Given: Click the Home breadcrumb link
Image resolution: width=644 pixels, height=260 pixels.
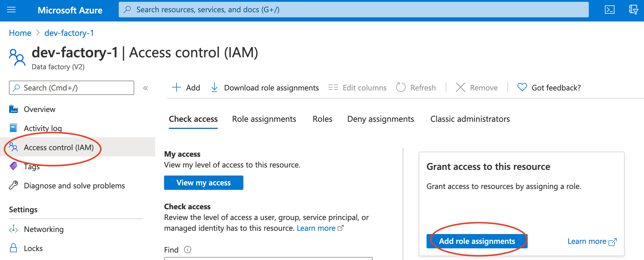Looking at the screenshot, I should click(x=20, y=33).
